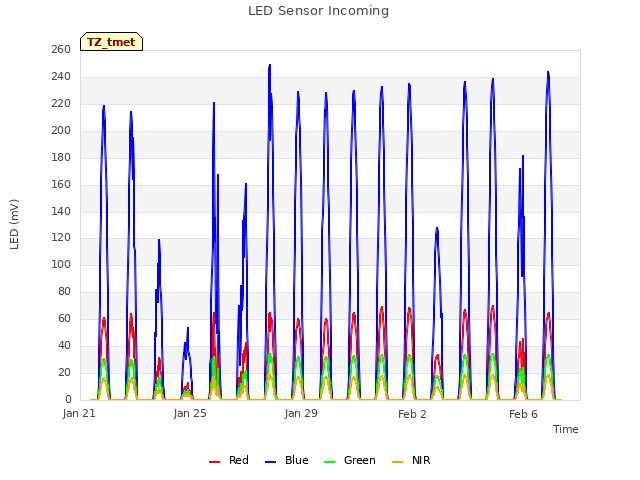Click the green legend color marker
Viewport: 640px width, 480px height.
tap(329, 462)
